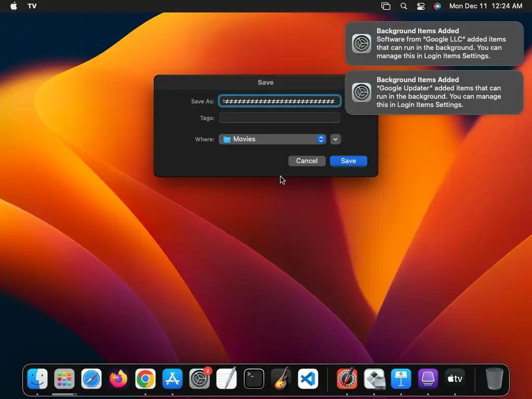This screenshot has width=532, height=399.
Task: Expand the save dialog with chevron button
Action: coord(335,139)
